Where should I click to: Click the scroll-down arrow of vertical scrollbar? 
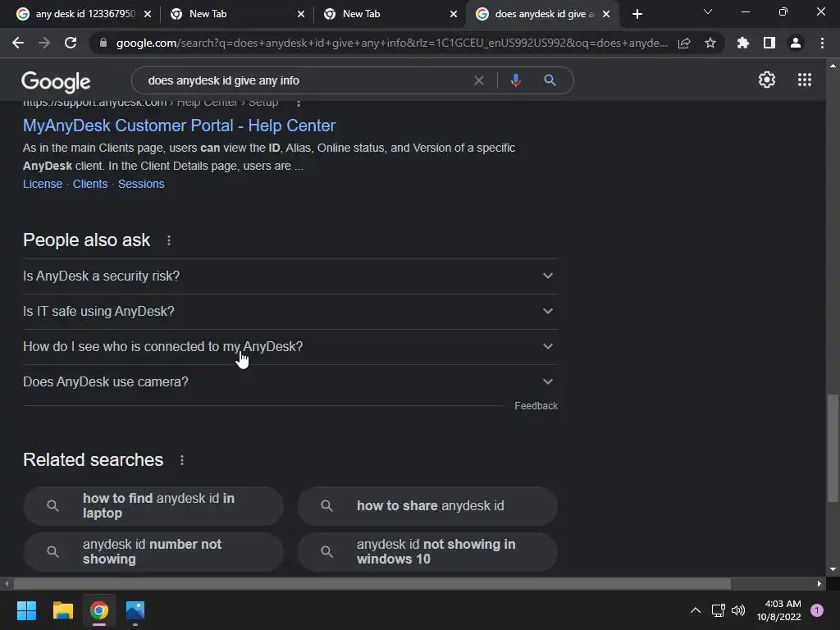pos(833,569)
